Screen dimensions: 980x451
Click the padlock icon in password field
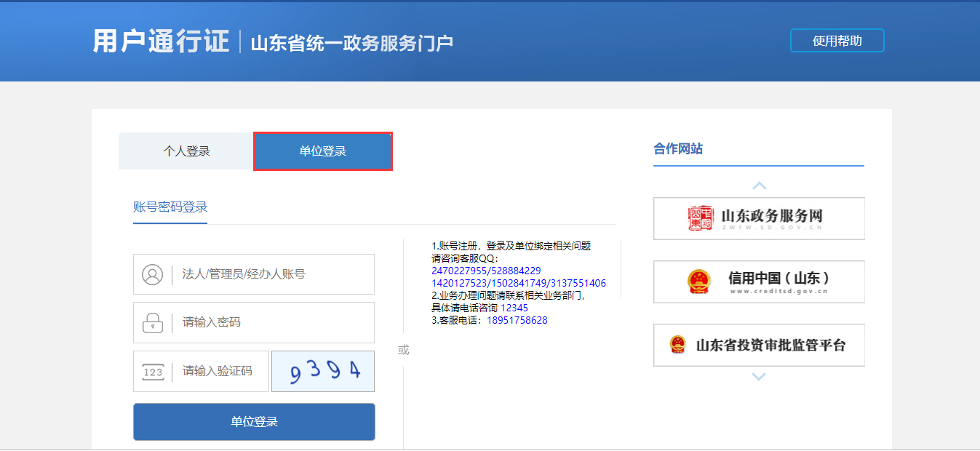tap(152, 322)
